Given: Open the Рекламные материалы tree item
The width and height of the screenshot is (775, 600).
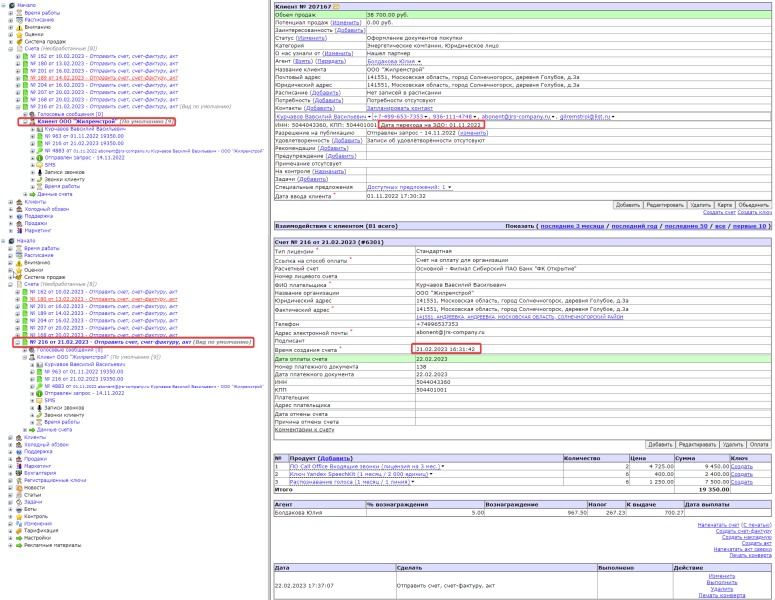Looking at the screenshot, I should click(52, 545).
